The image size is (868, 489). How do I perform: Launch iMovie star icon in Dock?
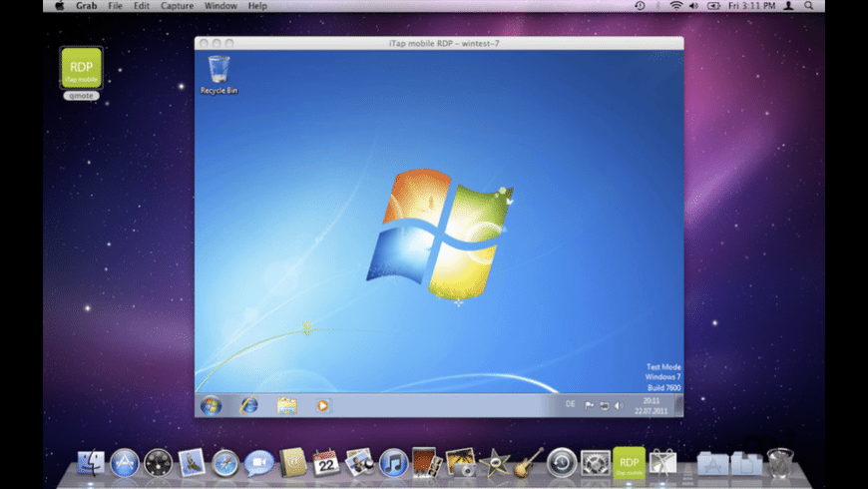tap(494, 462)
